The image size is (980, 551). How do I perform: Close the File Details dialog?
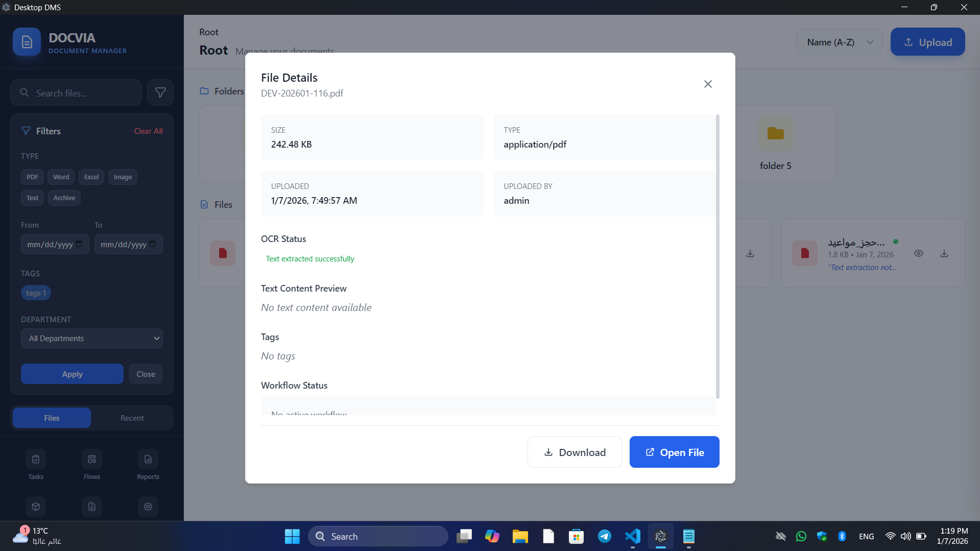point(708,84)
